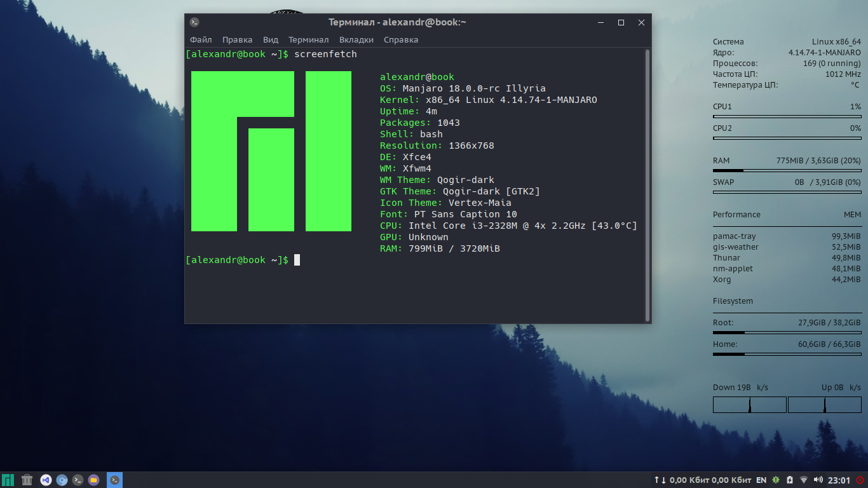This screenshot has height=488, width=868.
Task: Select the active Терминал window in the taskbar
Action: tap(114, 480)
